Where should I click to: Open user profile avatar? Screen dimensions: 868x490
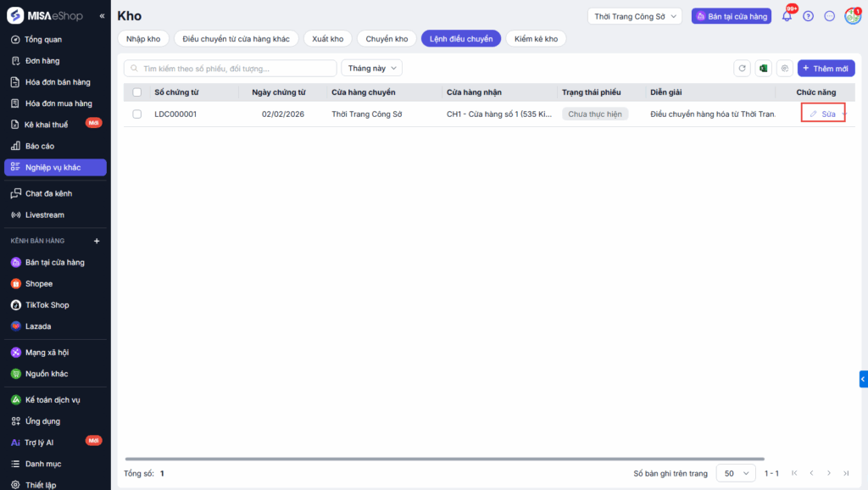click(853, 16)
